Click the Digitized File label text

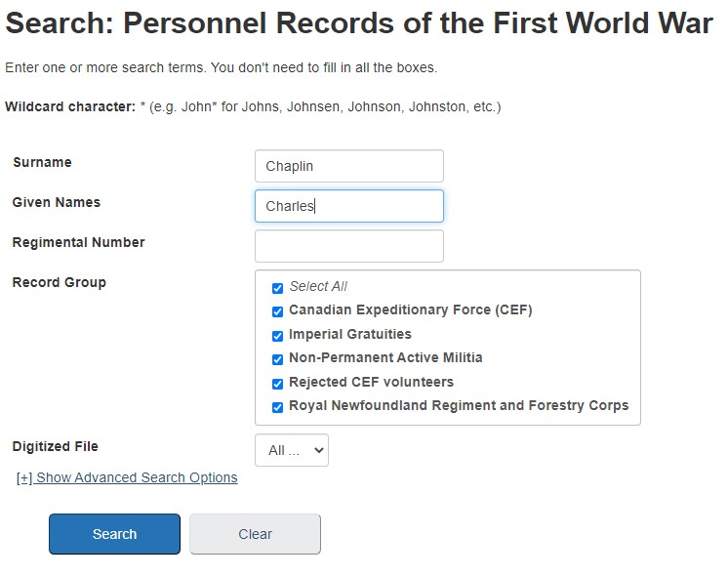pos(55,446)
